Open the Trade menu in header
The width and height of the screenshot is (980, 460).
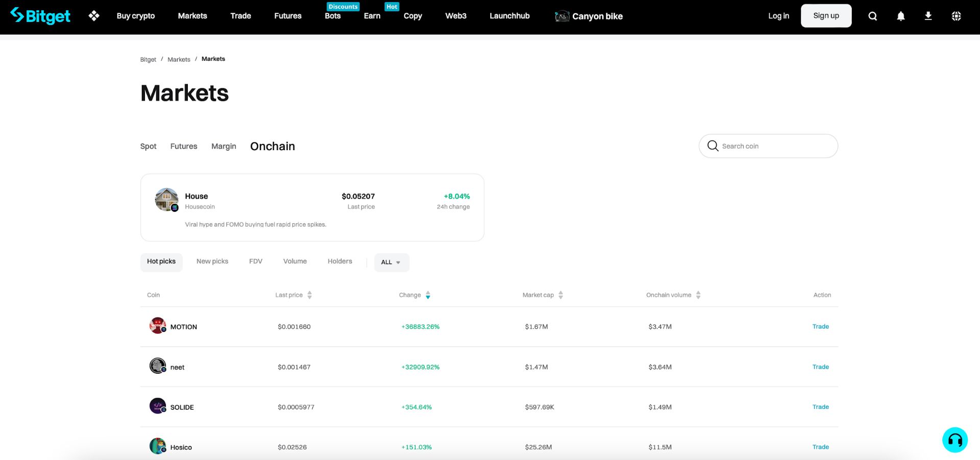(240, 16)
